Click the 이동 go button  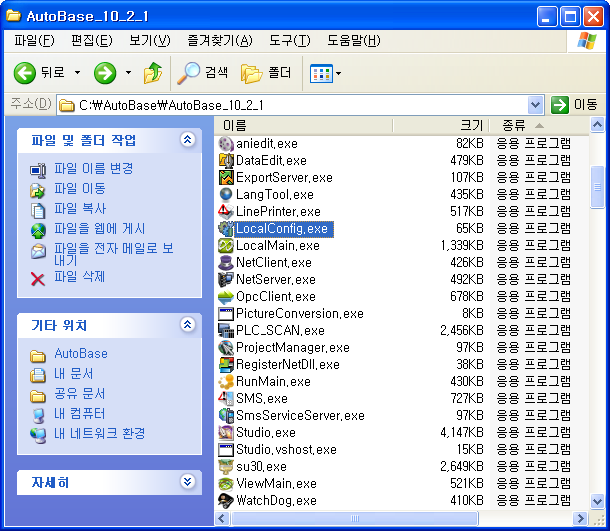574,105
